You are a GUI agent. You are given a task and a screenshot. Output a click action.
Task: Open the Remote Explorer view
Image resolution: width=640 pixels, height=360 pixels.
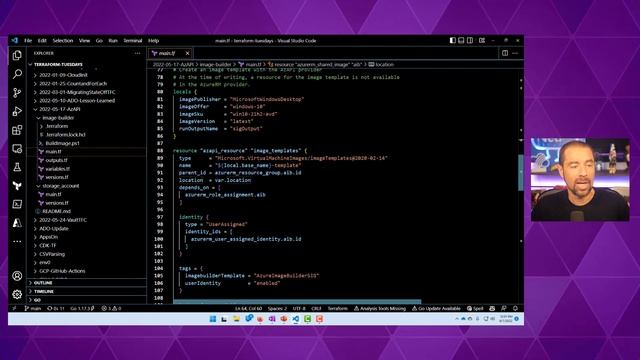coord(17,149)
